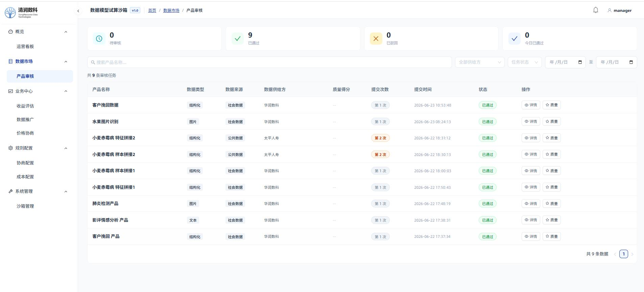Click the 首页 breadcrumb link
The width and height of the screenshot is (644, 292).
[152, 10]
